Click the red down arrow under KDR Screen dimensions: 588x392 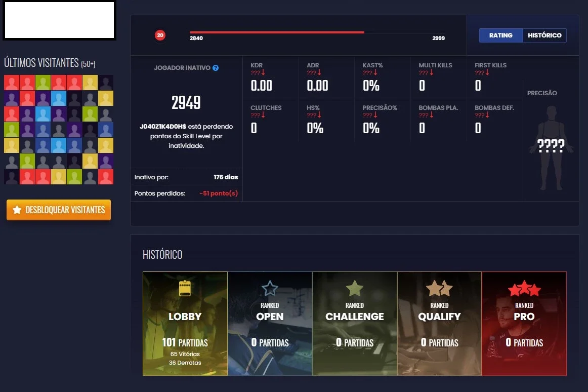(263, 72)
